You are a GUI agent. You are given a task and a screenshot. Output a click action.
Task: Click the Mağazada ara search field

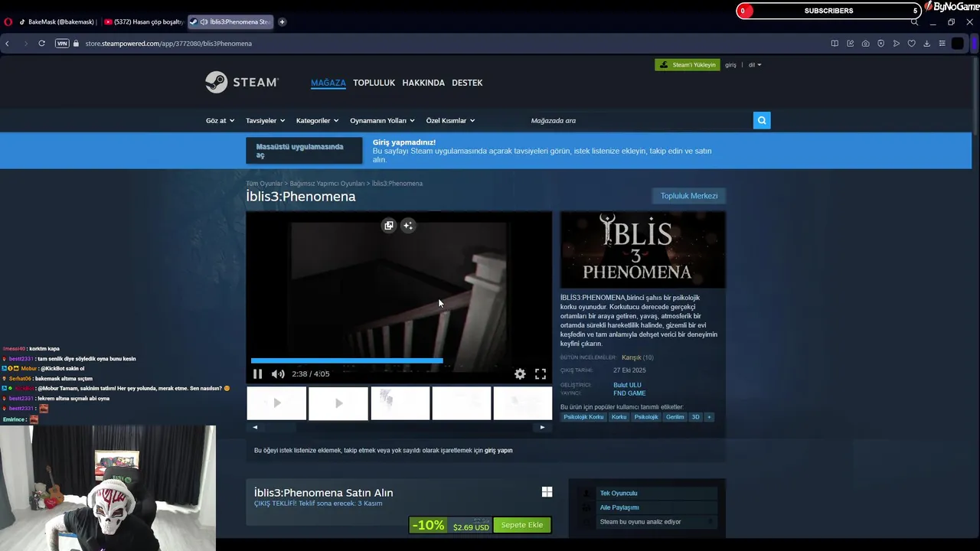641,120
